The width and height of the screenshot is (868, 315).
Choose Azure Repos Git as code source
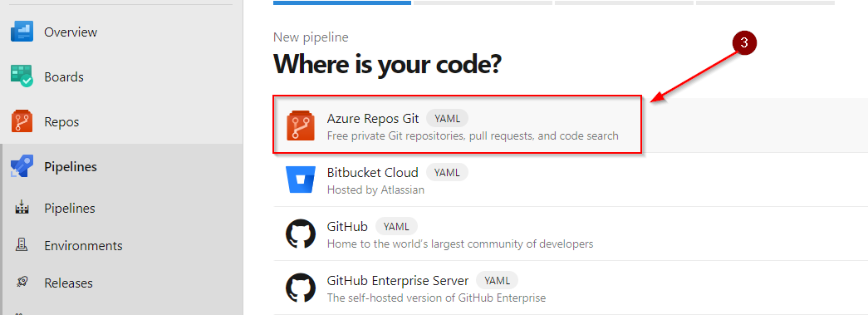click(457, 126)
